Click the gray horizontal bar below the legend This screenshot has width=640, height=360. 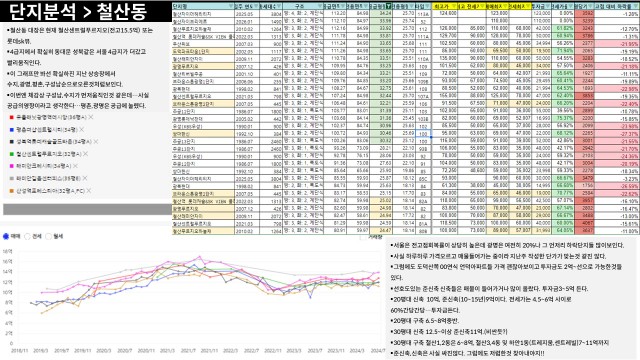click(87, 209)
